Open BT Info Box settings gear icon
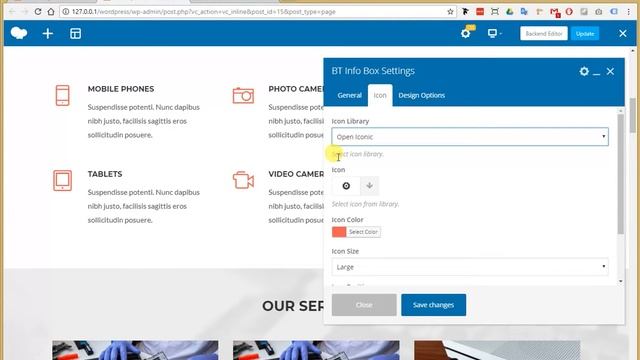The height and width of the screenshot is (360, 640). [584, 71]
